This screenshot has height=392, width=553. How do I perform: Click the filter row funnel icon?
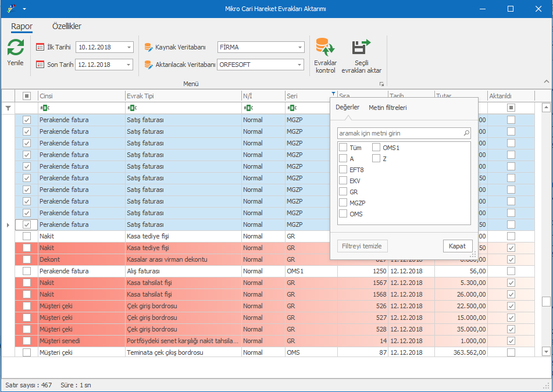tap(8, 108)
